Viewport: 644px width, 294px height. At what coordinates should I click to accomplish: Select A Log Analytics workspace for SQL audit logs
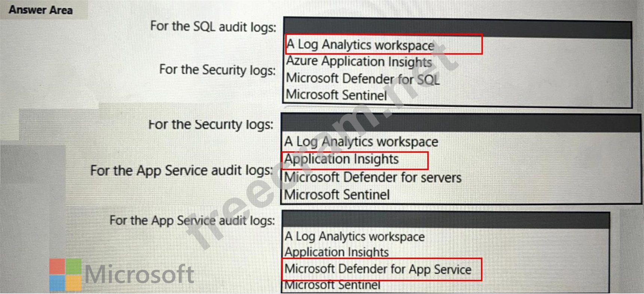point(360,45)
